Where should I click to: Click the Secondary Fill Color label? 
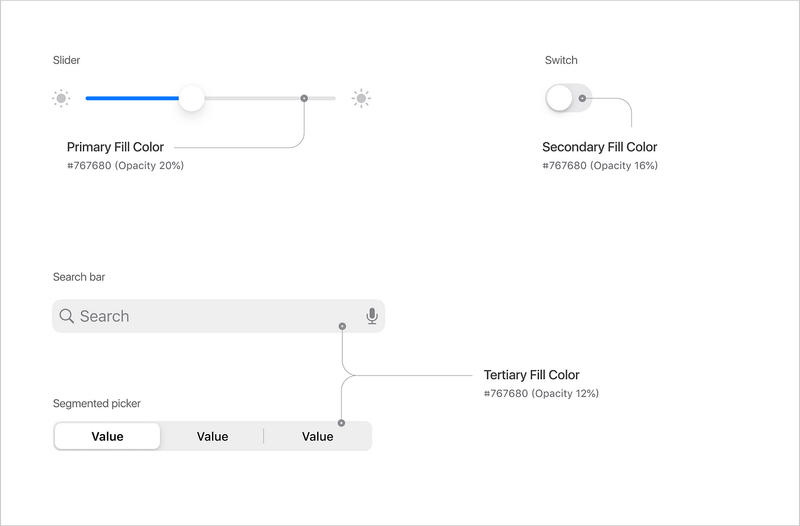[x=599, y=147]
